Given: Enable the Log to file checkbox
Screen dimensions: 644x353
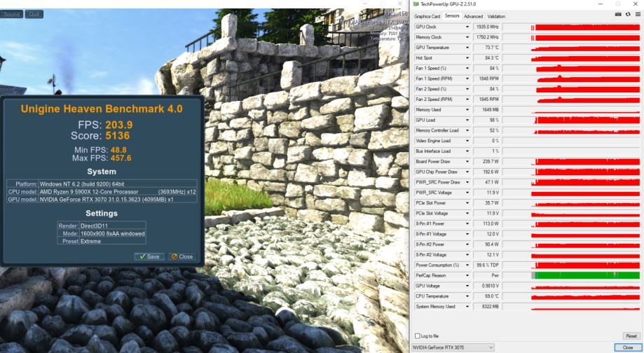Looking at the screenshot, I should 418,335.
